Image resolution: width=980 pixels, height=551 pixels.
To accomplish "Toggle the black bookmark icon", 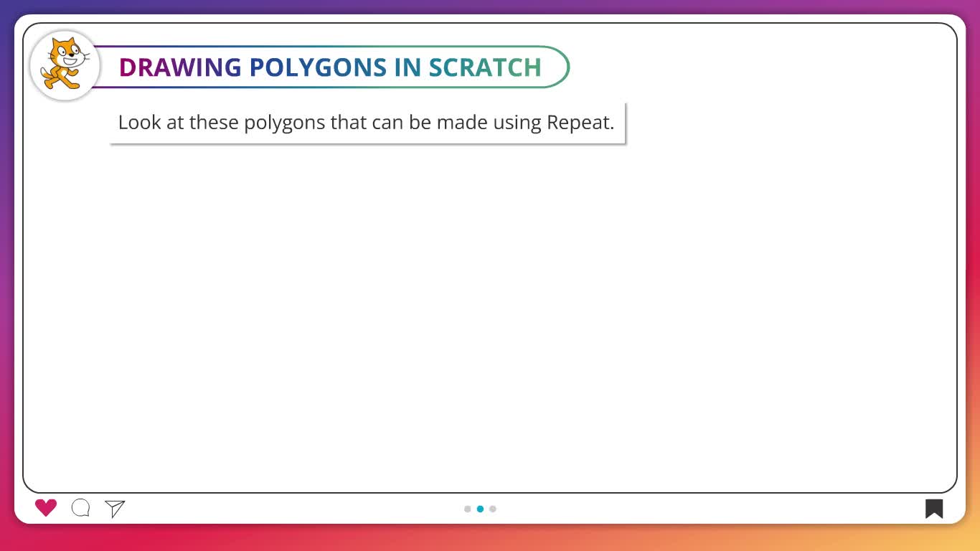I will (934, 508).
